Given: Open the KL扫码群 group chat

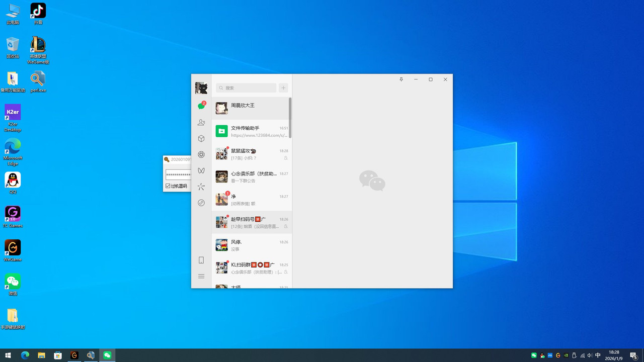Looking at the screenshot, I should click(x=252, y=267).
